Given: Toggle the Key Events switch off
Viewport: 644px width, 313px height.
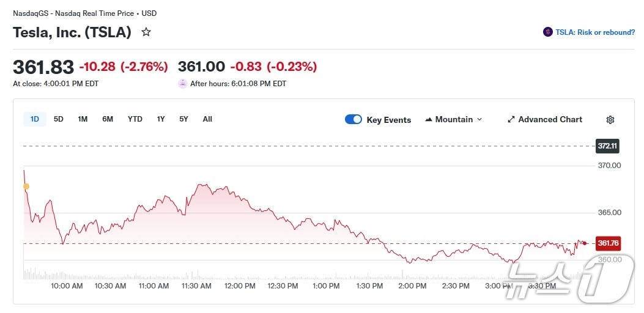Looking at the screenshot, I should [353, 120].
